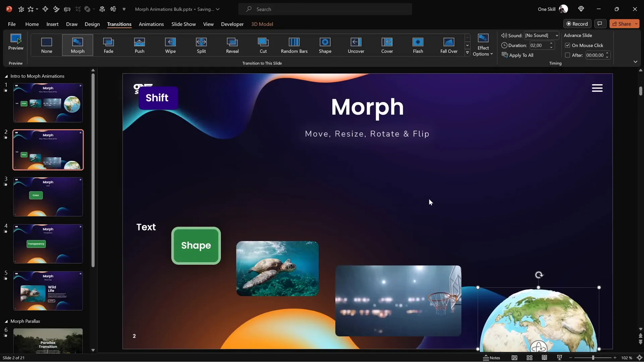Apply the Cut transition

pyautogui.click(x=263, y=45)
